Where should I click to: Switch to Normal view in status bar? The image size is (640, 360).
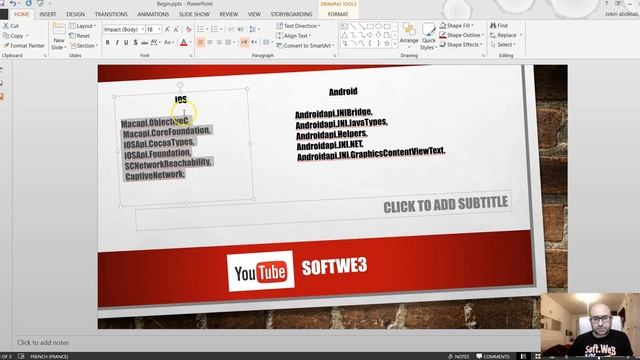(523, 356)
